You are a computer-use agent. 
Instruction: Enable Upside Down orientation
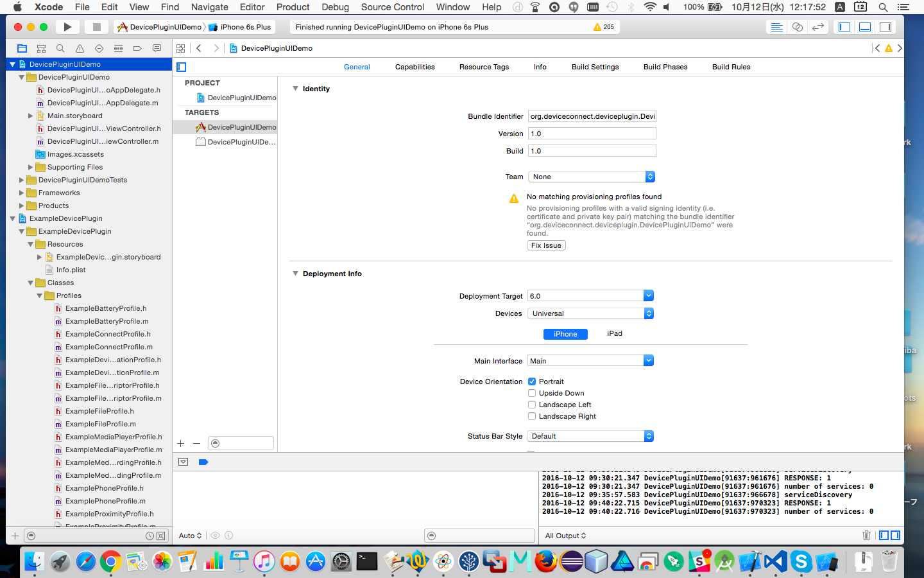[532, 393]
